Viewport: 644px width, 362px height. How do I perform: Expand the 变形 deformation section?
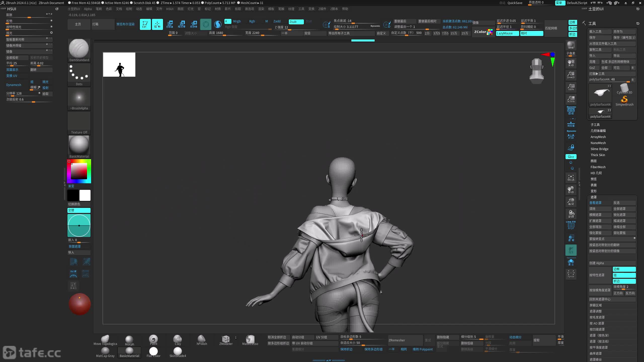click(593, 191)
